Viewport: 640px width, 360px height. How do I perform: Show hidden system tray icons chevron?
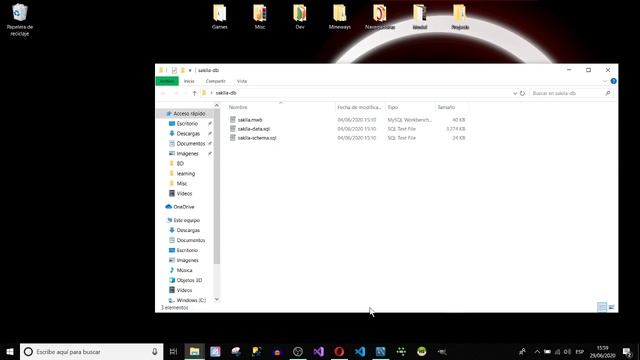click(x=537, y=352)
